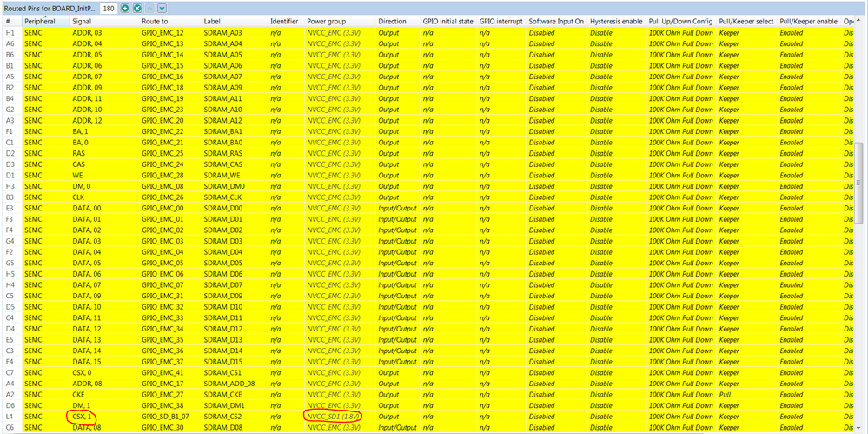Screen dimensions: 868x434
Task: Select the label cell 'SDRAM_D10'
Action: tap(222, 307)
